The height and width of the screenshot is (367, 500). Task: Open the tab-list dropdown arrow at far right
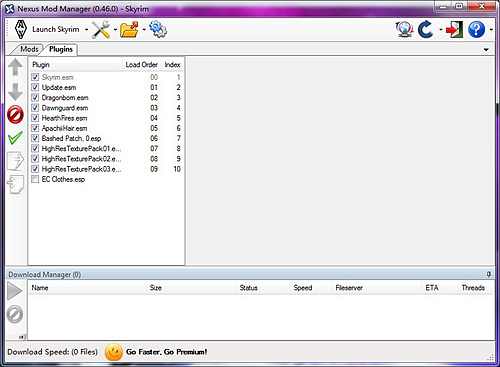(x=486, y=50)
